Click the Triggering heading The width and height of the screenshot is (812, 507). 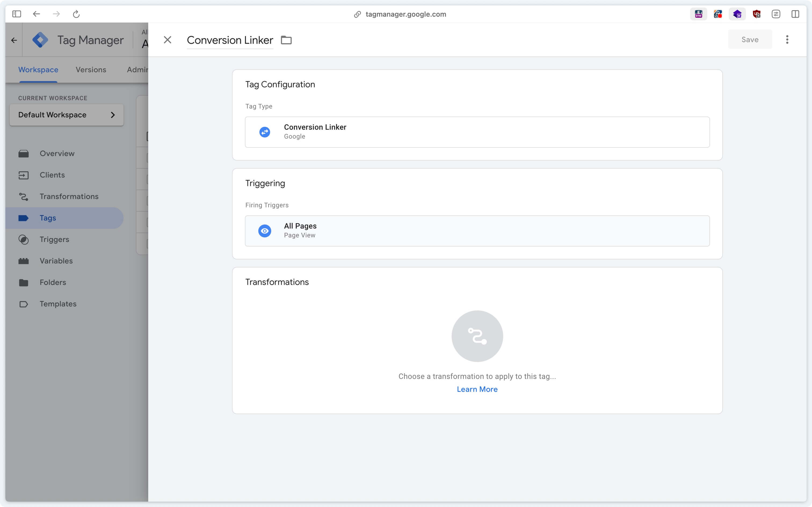coord(265,183)
